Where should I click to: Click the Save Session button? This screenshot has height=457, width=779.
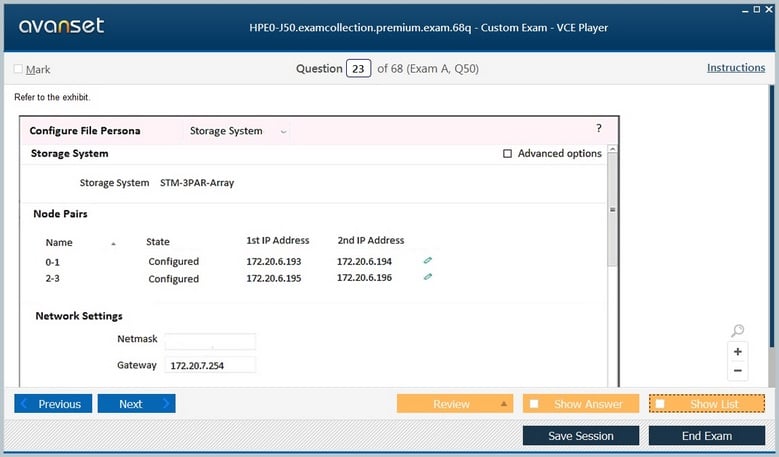(581, 436)
